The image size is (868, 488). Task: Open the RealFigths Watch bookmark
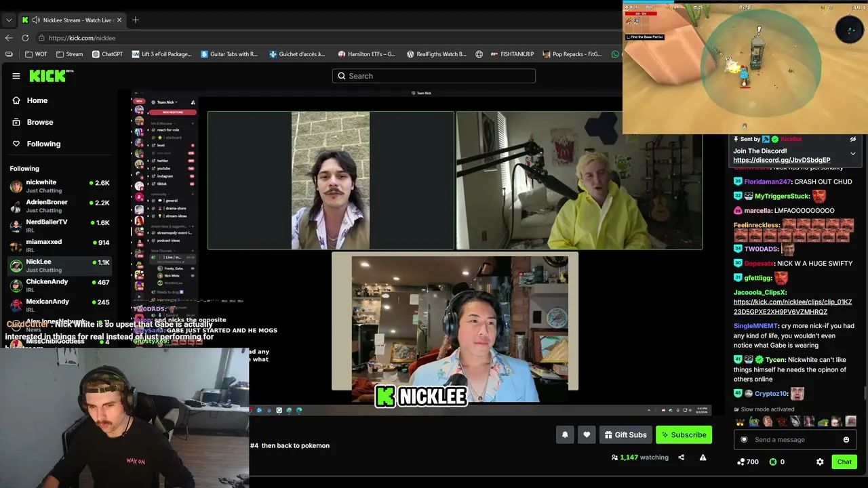pos(436,54)
